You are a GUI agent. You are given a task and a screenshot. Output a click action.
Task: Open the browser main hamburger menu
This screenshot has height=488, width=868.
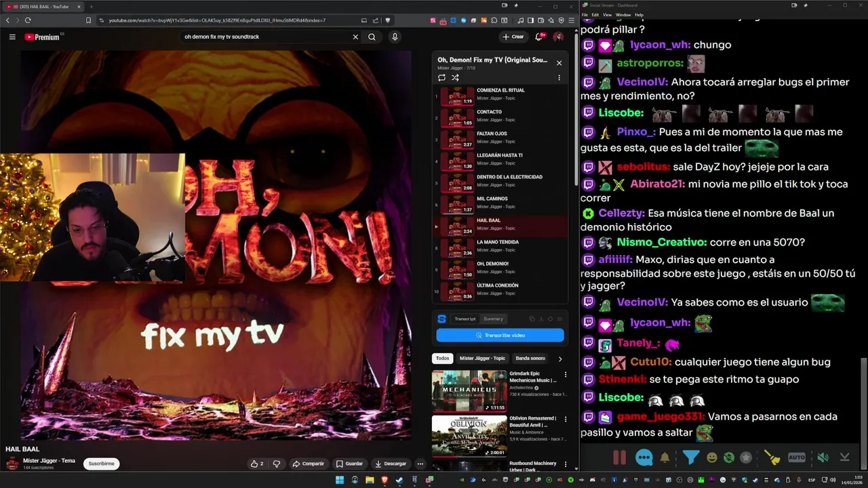pos(571,20)
